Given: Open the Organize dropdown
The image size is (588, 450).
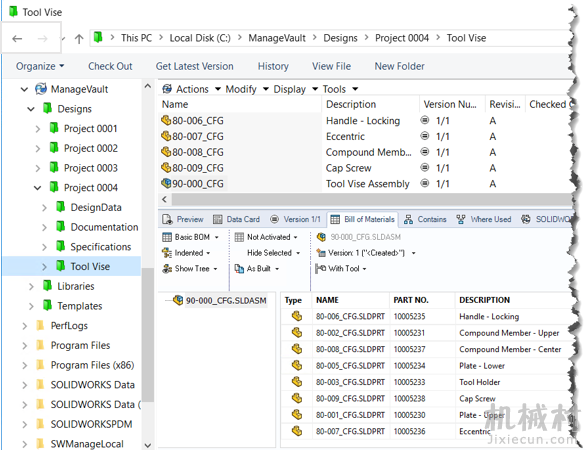Looking at the screenshot, I should (x=40, y=66).
